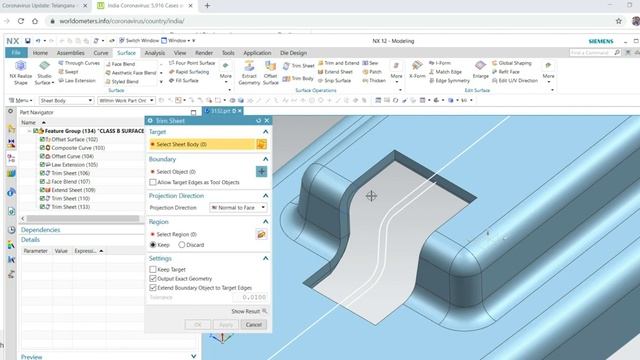Open the Menu dropdown

pos(21,100)
